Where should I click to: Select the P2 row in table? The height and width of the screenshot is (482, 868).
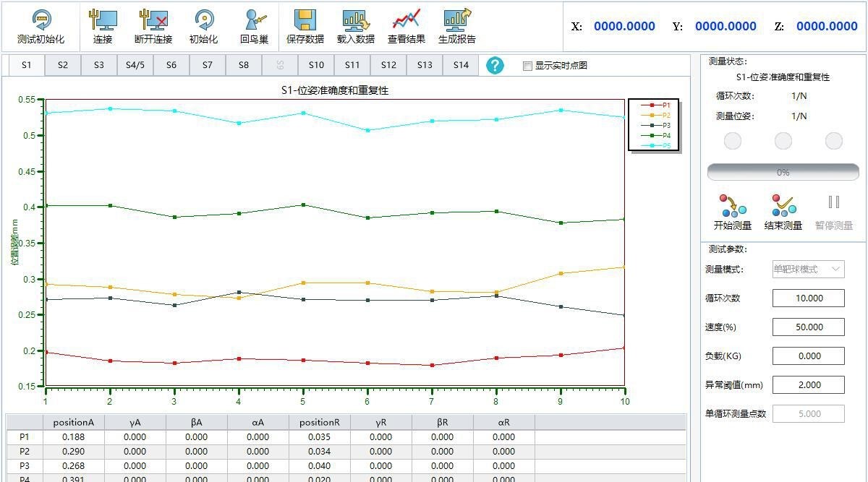click(x=25, y=451)
